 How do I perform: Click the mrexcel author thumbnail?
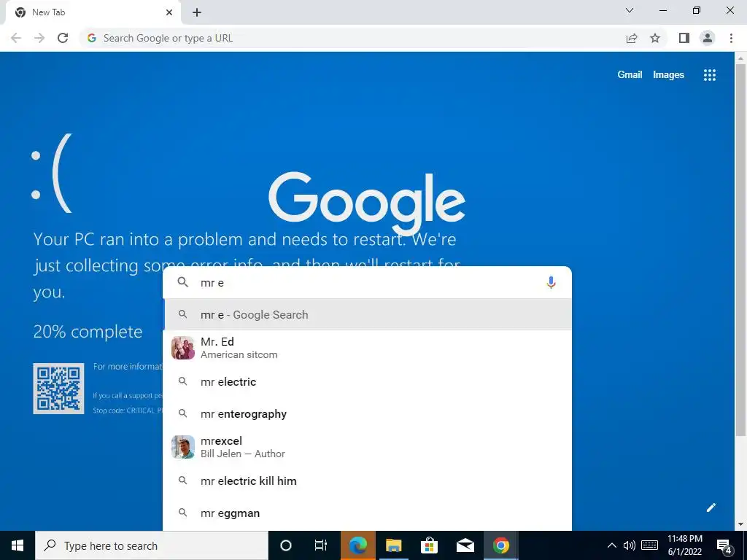pyautogui.click(x=183, y=447)
